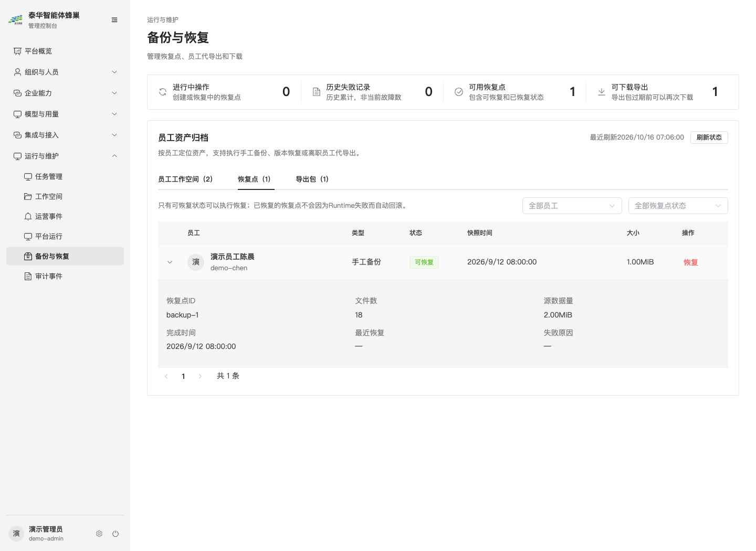756x551 pixels.
Task: Open 任务管理 from the sidebar
Action: 65,176
